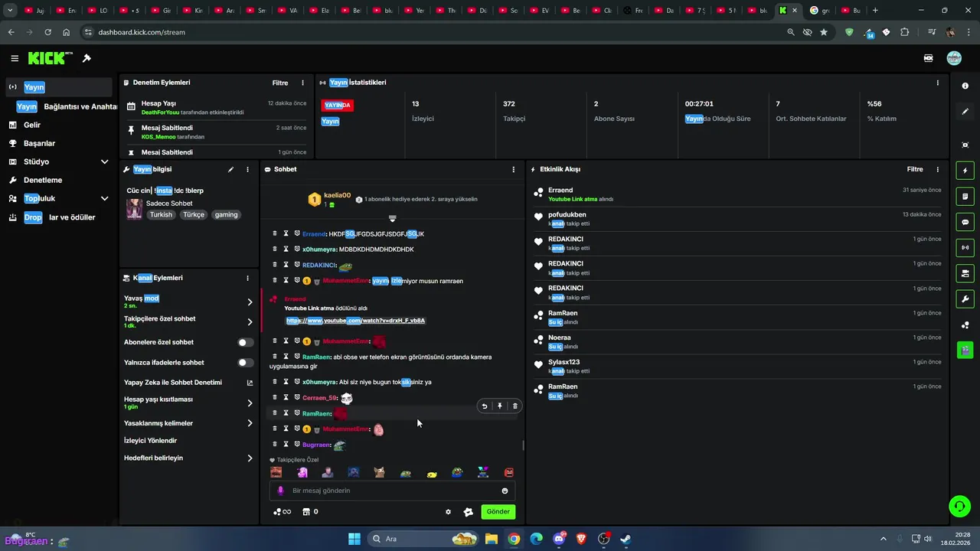Expand Yavaş mod settings arrow
This screenshot has height=551, width=980.
click(x=250, y=302)
